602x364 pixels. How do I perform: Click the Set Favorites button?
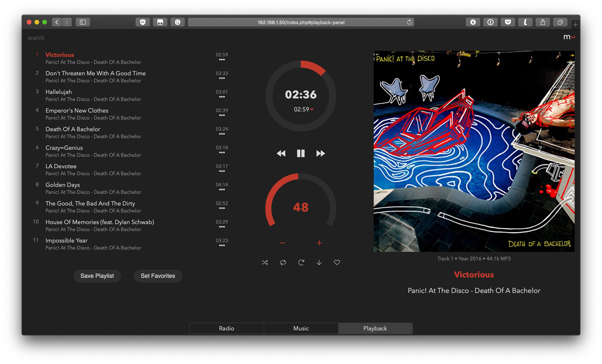(158, 276)
